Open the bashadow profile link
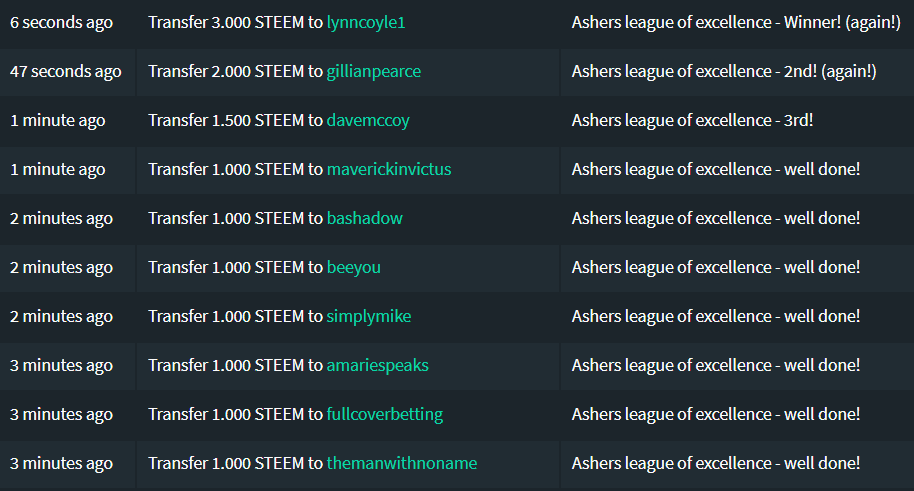 click(x=364, y=219)
